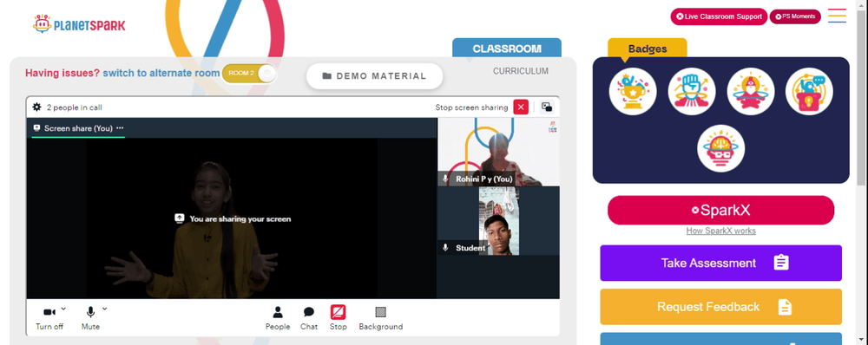
Task: Click Student microphone icon
Action: coord(445,248)
